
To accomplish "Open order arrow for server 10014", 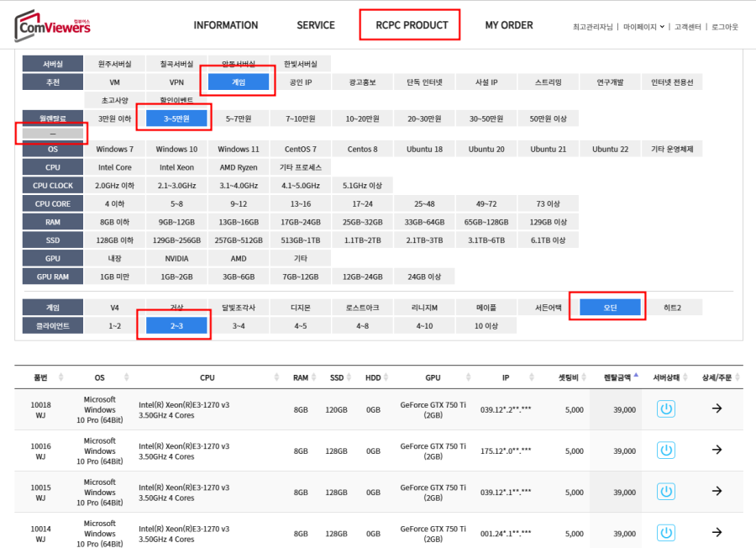I will (x=717, y=532).
